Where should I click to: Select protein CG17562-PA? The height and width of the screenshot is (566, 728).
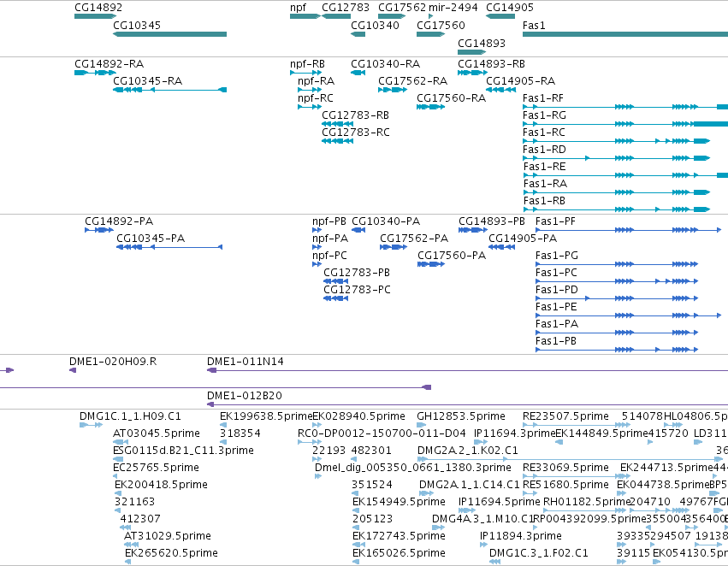click(x=414, y=238)
